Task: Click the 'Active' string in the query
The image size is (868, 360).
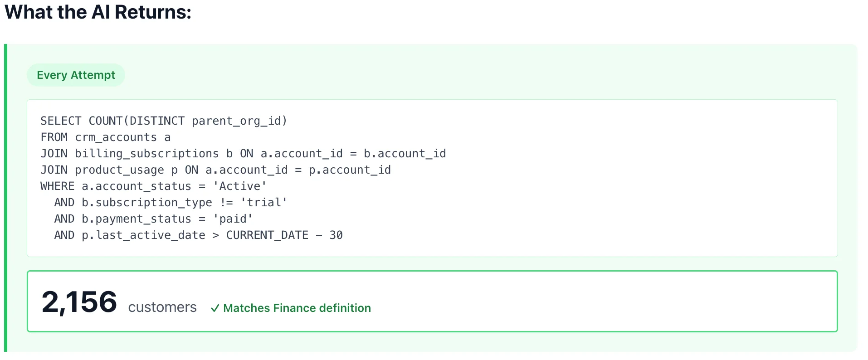Action: pyautogui.click(x=239, y=186)
